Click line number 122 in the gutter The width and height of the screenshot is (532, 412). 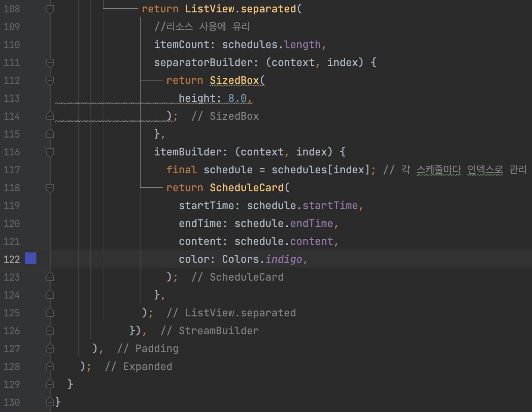click(12, 259)
